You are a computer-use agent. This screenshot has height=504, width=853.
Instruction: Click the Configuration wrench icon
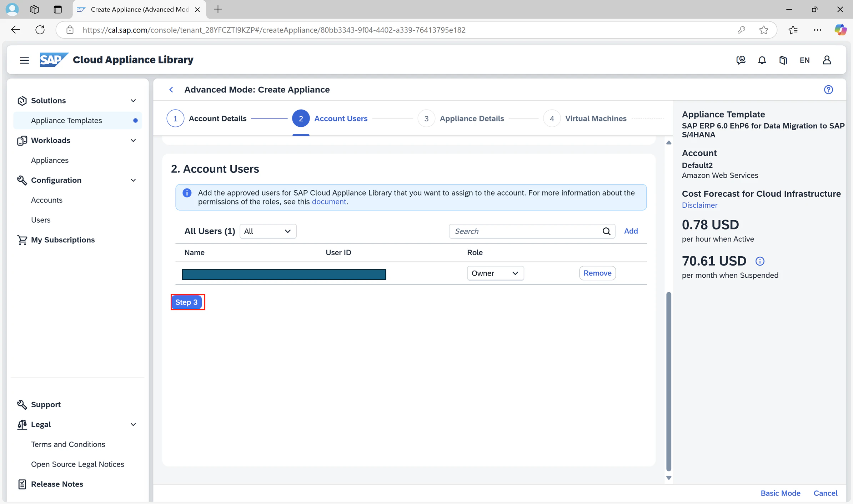[x=22, y=180]
